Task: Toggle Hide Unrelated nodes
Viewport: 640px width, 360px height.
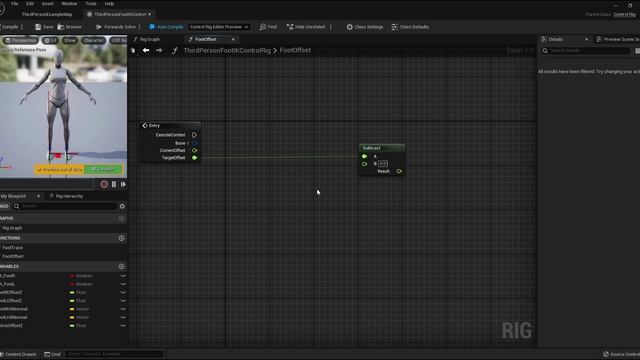Action: point(306,27)
